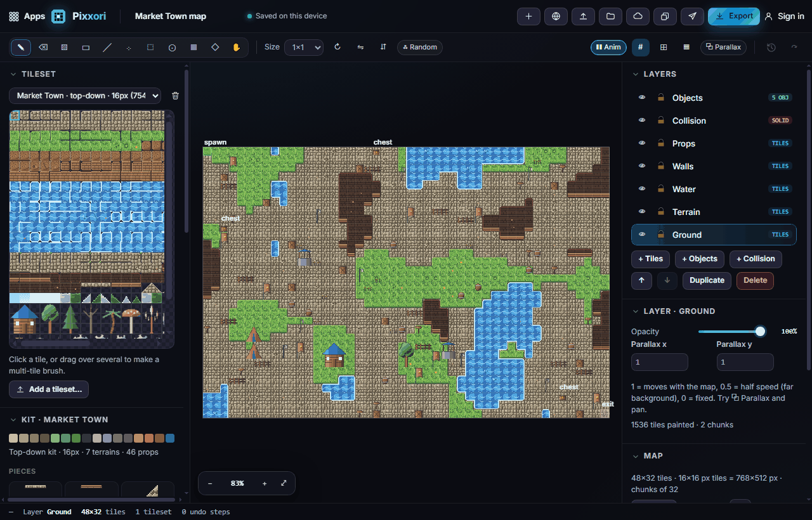
Task: Click the cloud icon in the header
Action: pos(638,16)
